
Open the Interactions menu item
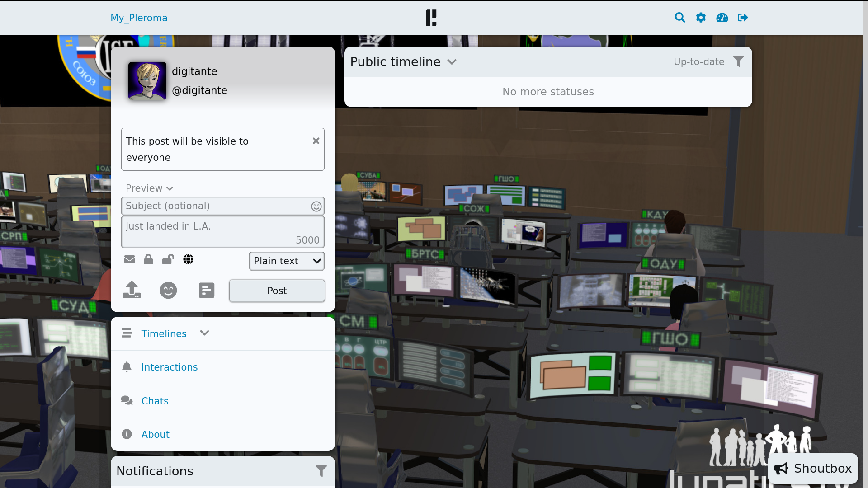169,367
